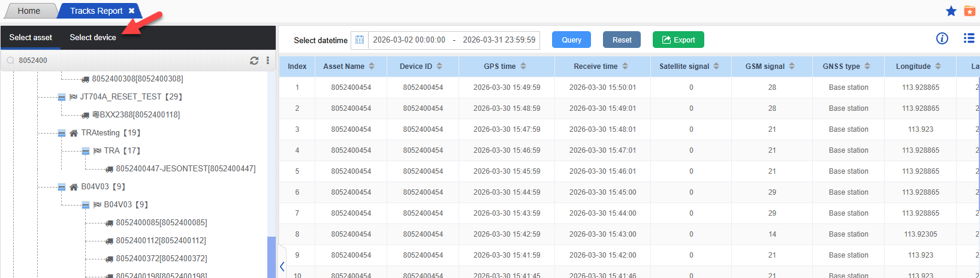Image resolution: width=980 pixels, height=278 pixels.
Task: Open the column list settings icon
Action: click(x=969, y=38)
